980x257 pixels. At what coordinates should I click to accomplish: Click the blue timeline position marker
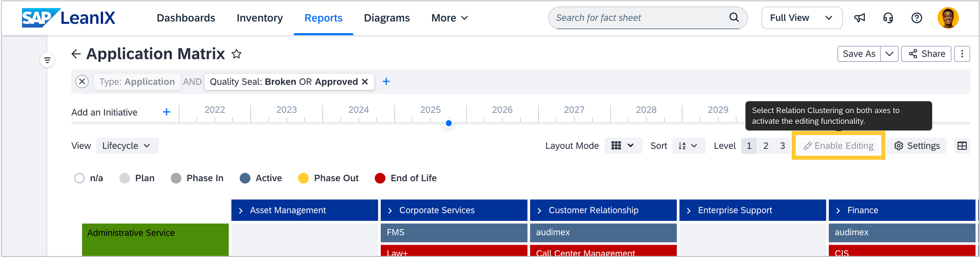tap(448, 123)
